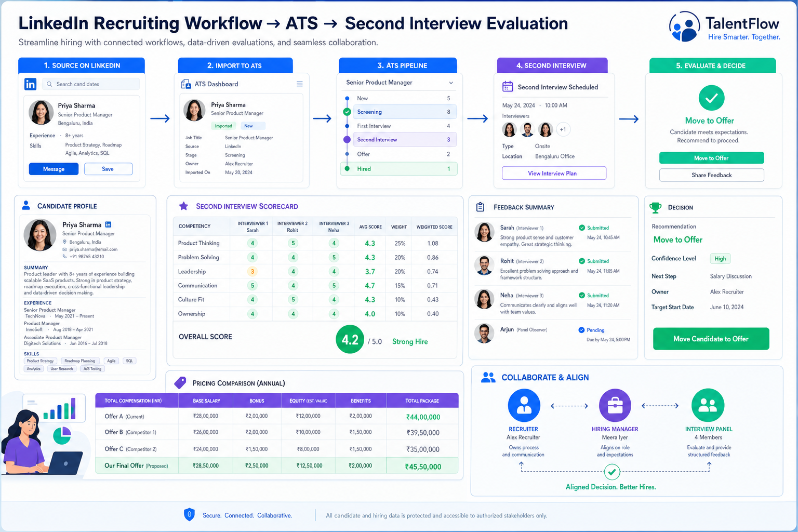Click Arjun's Pending status icon
The width and height of the screenshot is (798, 532).
(581, 330)
